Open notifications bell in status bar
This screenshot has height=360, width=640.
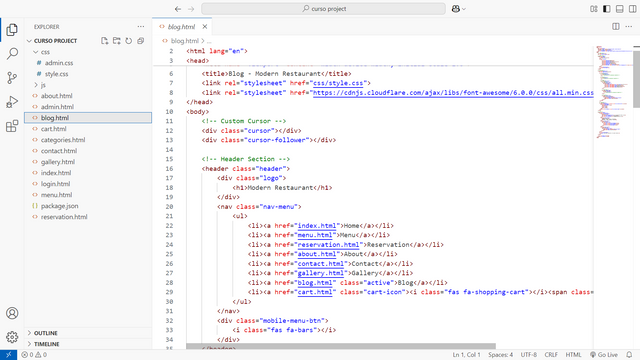(629, 355)
